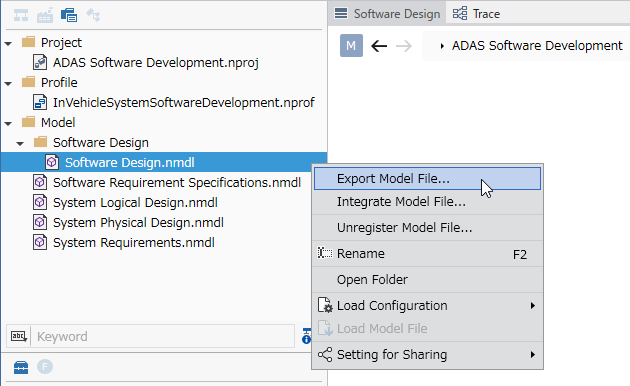Click the Load Configuration gear-file icon
Image resolution: width=630 pixels, height=386 pixels.
click(x=325, y=305)
